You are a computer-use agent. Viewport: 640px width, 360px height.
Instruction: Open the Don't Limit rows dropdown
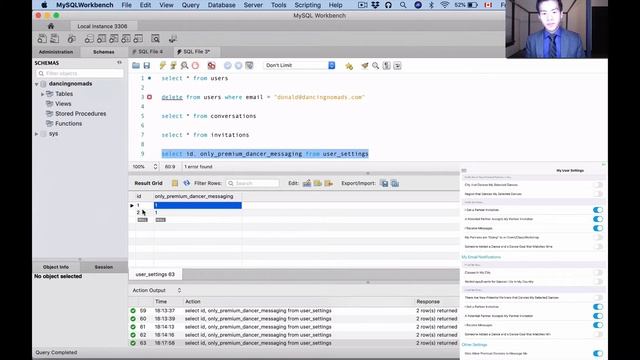(300, 65)
